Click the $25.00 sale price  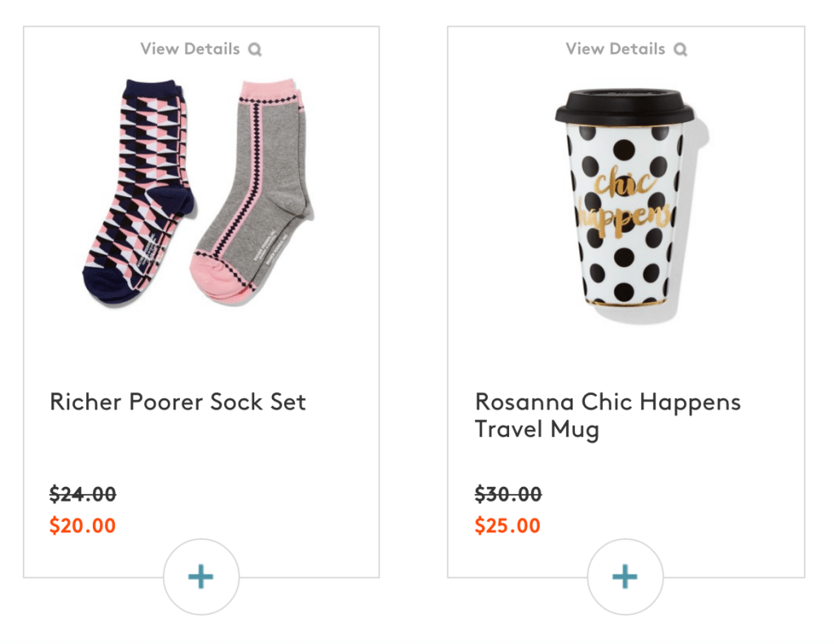(x=507, y=525)
